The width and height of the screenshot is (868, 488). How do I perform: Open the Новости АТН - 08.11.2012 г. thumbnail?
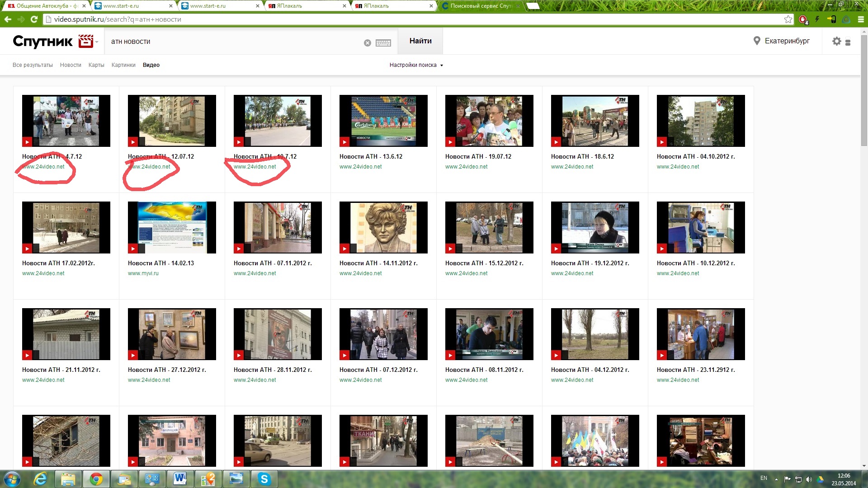(489, 334)
